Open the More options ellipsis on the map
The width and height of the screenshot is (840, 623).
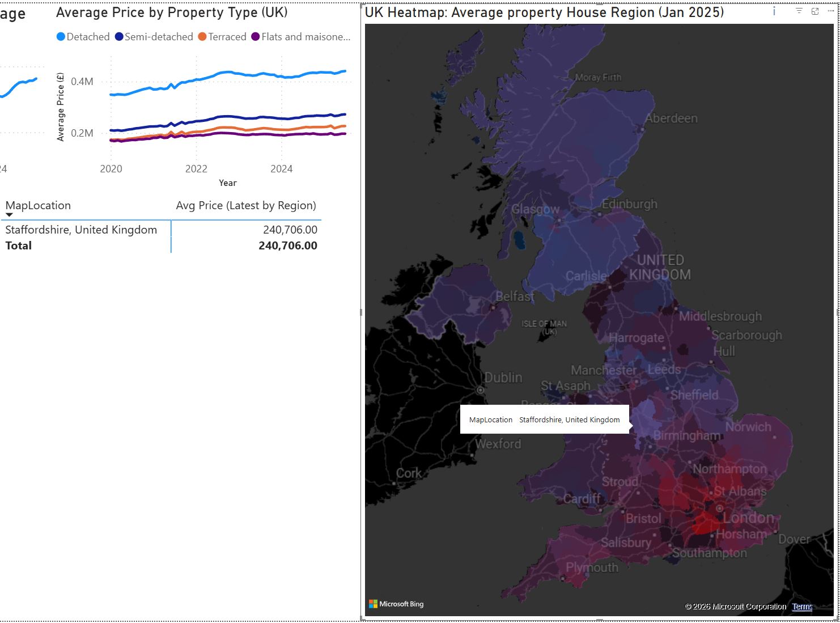pos(831,11)
